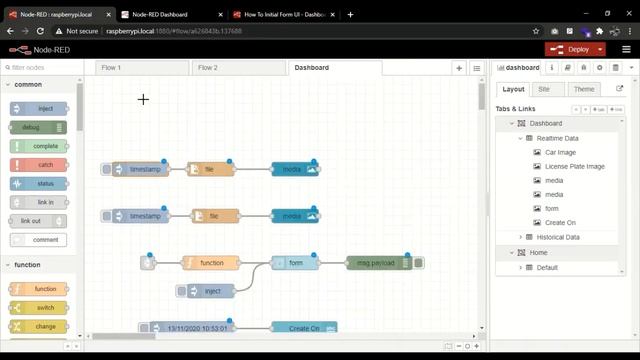Select the complete node in the palette
This screenshot has width=640, height=360.
coord(38,146)
